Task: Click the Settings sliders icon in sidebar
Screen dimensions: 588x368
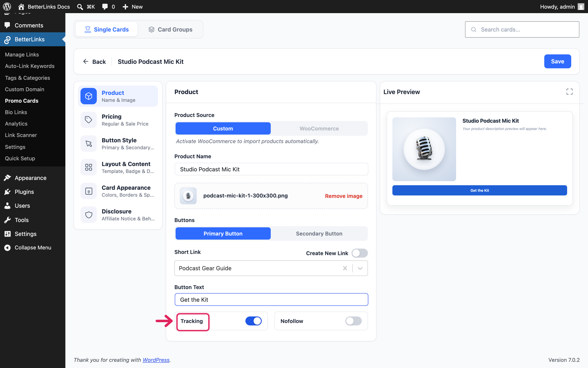Action: pos(7,234)
